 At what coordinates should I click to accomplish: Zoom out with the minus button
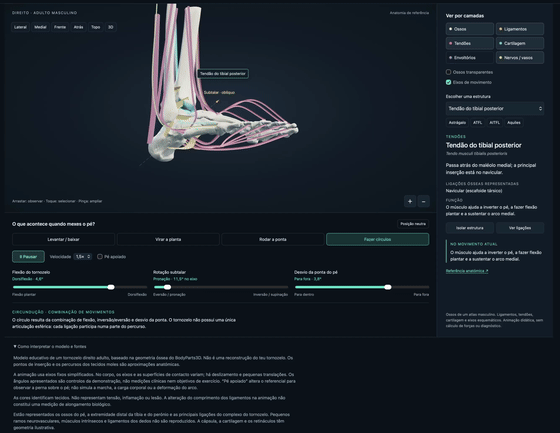[x=424, y=201]
